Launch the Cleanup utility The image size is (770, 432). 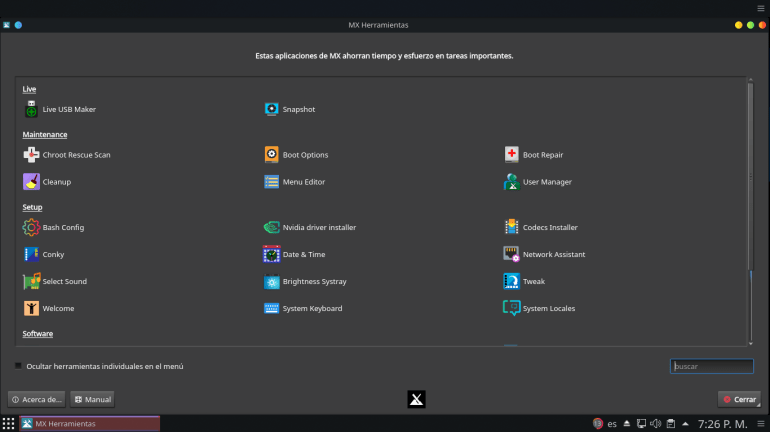[56, 182]
